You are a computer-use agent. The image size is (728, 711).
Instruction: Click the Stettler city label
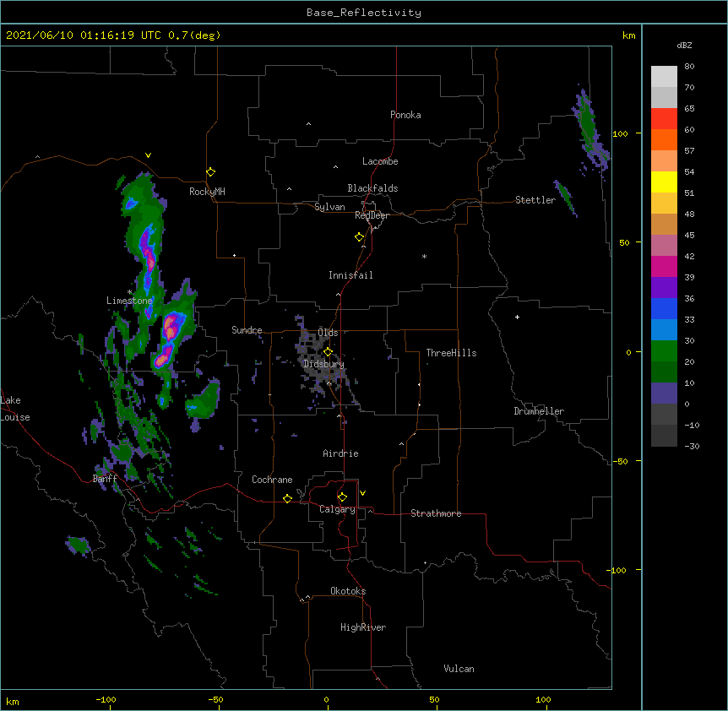[x=535, y=200]
